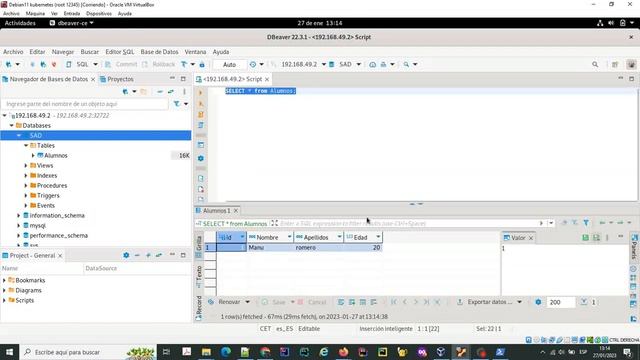Viewport: 640px width, 360px height.
Task: Open Actividades in the GNOME top bar
Action: click(20, 23)
